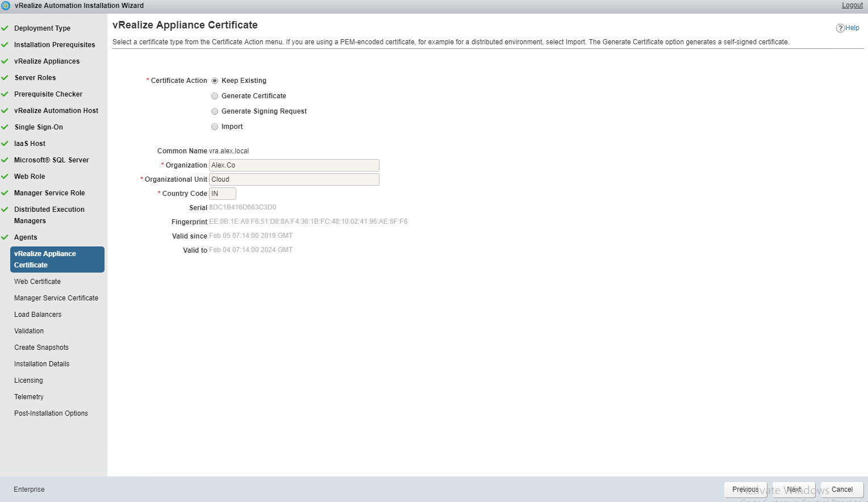The width and height of the screenshot is (868, 502).
Task: Navigate to Server Roles step
Action: [x=35, y=78]
